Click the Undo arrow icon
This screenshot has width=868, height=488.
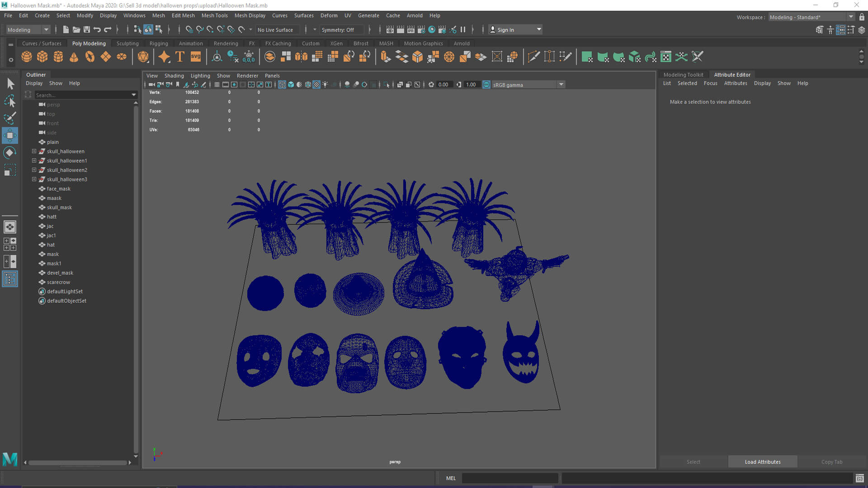[97, 30]
